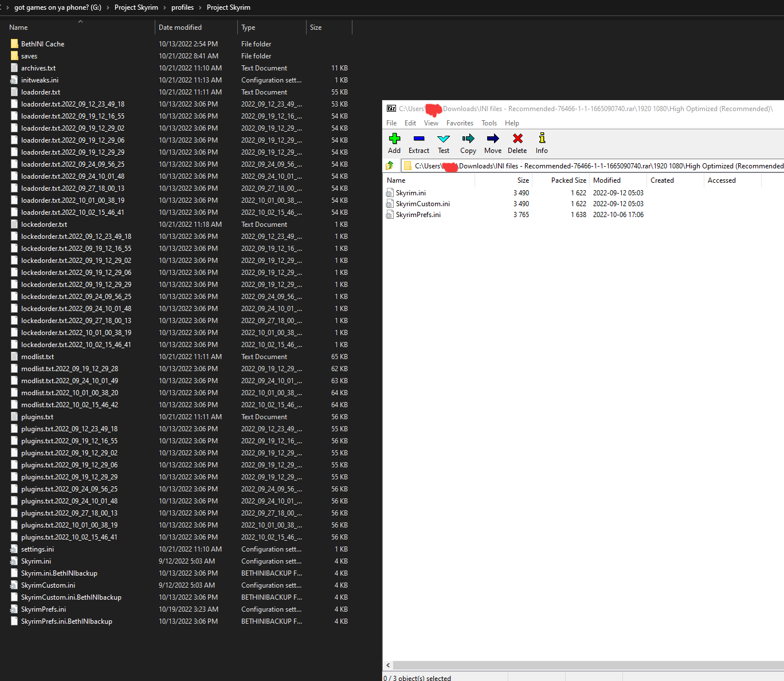This screenshot has width=784, height=681.
Task: Click the SkyrimCustom.ini file icon in 7-Zip
Action: [390, 204]
